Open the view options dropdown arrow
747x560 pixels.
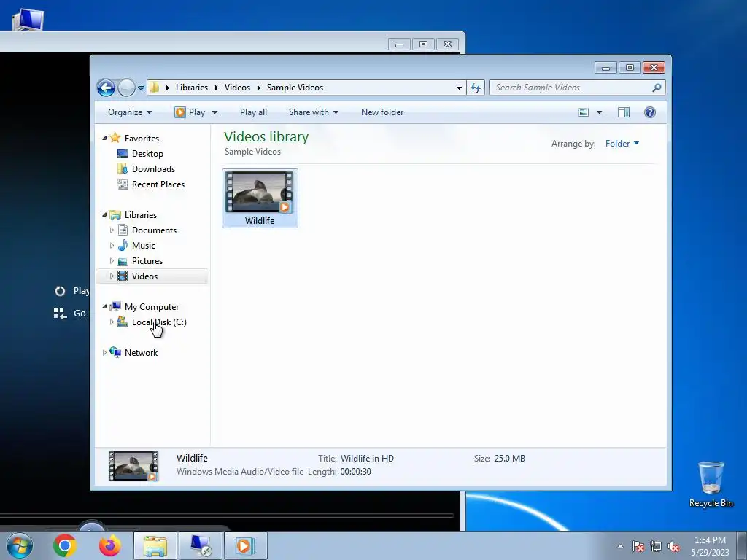600,112
